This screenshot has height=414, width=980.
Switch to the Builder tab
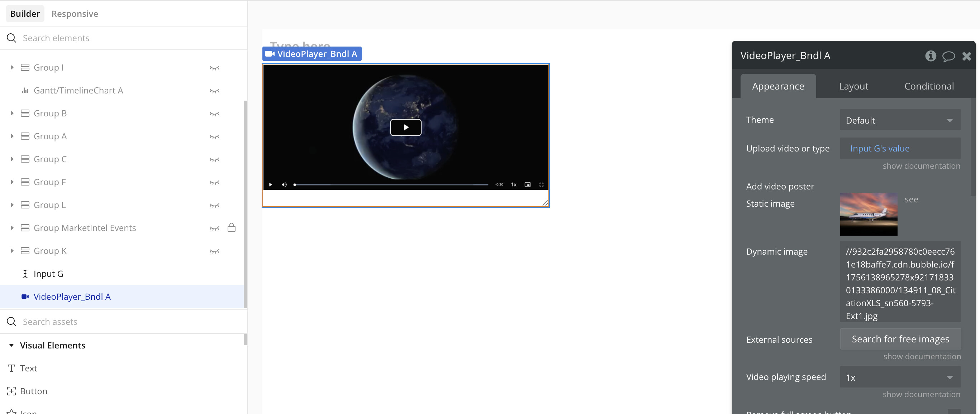(x=25, y=14)
